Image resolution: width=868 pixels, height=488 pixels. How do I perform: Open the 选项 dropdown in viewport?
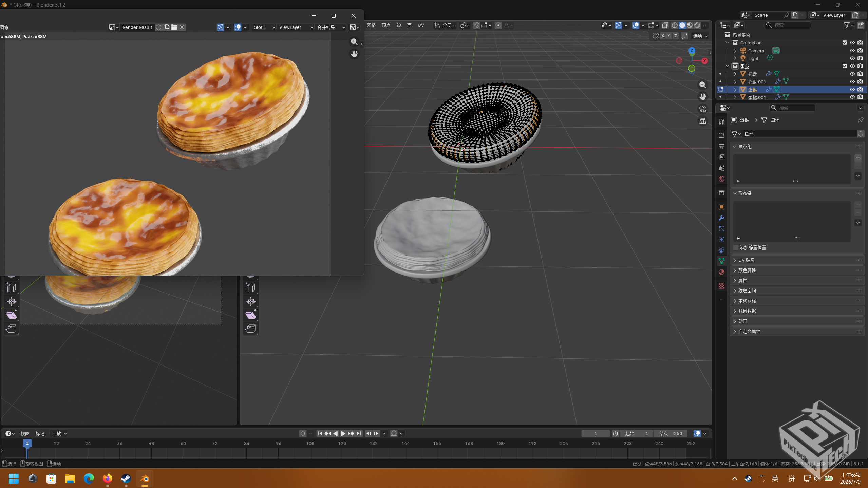[x=700, y=36]
